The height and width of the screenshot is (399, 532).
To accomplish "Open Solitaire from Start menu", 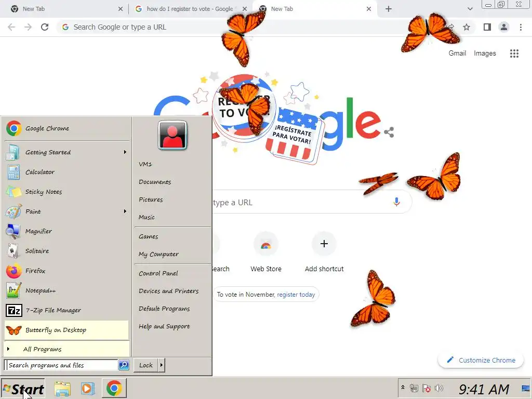I will [x=67, y=251].
